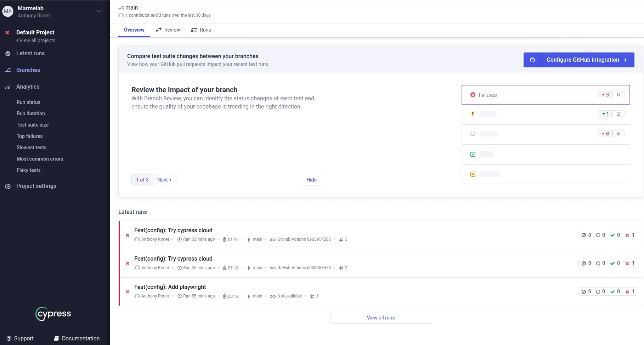This screenshot has height=345, width=644.
Task: Open the Add playwright run
Action: [x=170, y=287]
